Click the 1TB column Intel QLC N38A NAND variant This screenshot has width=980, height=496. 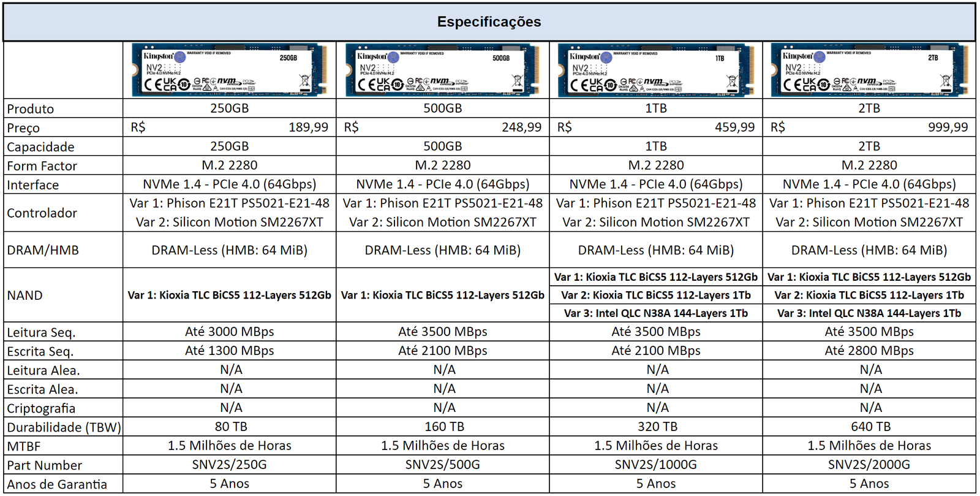click(x=656, y=313)
